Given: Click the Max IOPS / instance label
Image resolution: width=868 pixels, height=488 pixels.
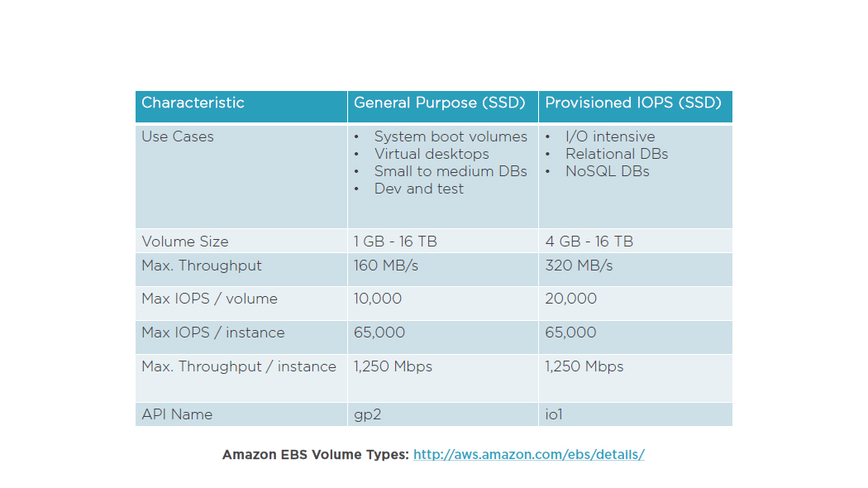Looking at the screenshot, I should (x=213, y=333).
